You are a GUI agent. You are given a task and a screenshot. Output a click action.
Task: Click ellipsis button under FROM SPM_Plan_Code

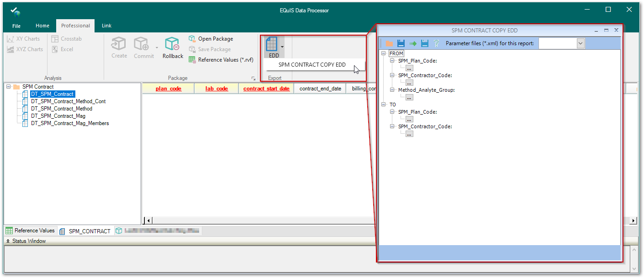click(x=409, y=68)
